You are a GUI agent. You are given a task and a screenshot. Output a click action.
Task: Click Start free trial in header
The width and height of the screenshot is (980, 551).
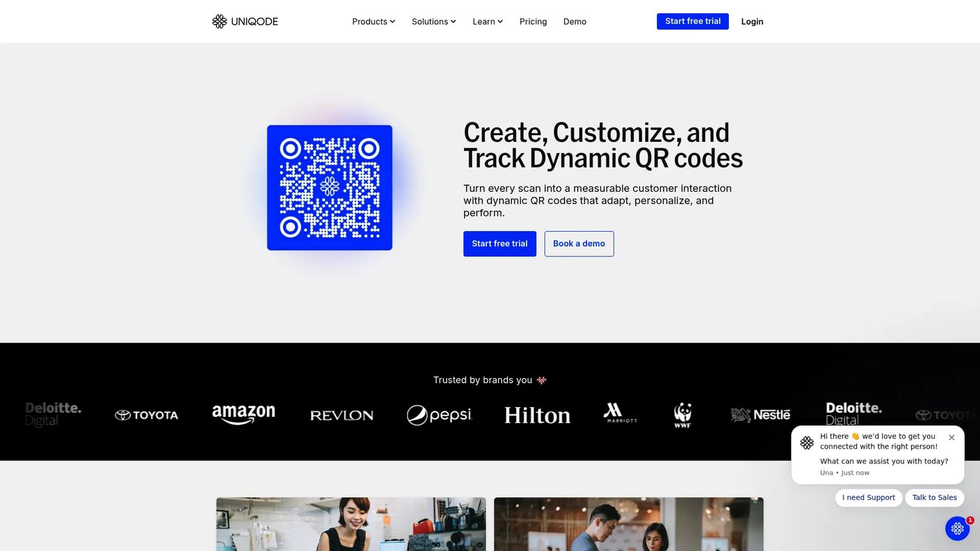click(x=693, y=21)
